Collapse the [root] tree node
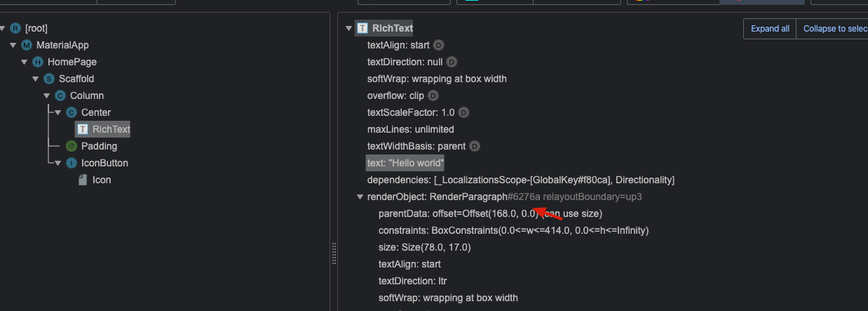 point(4,28)
